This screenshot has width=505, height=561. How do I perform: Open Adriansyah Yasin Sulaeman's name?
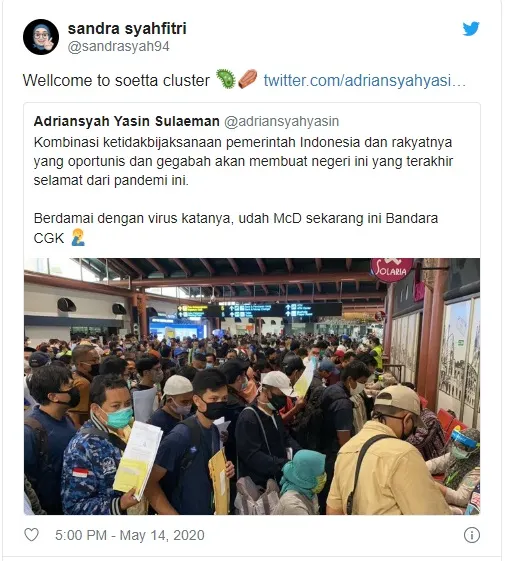[x=127, y=121]
